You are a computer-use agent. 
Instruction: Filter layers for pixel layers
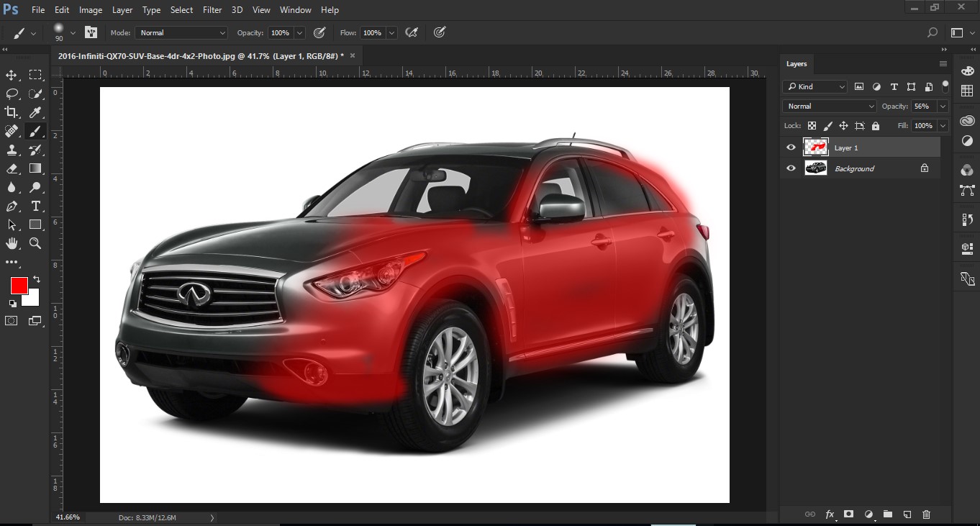point(859,86)
